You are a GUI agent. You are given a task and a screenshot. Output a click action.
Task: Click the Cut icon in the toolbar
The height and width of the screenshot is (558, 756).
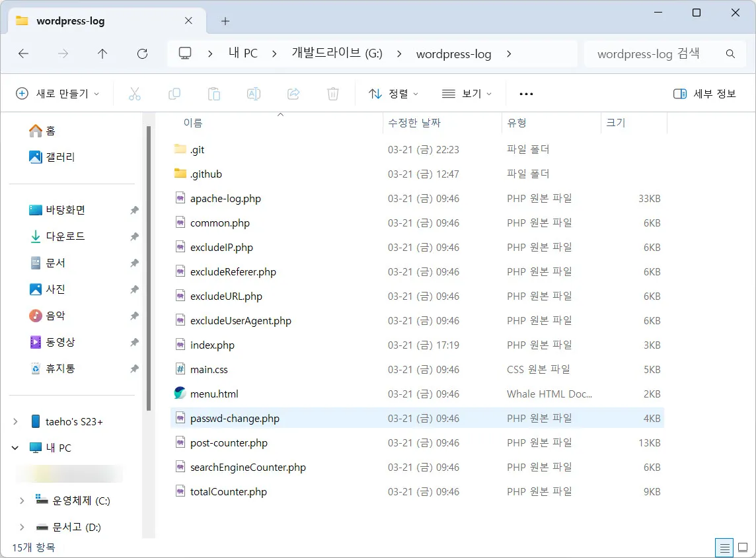[x=135, y=93]
